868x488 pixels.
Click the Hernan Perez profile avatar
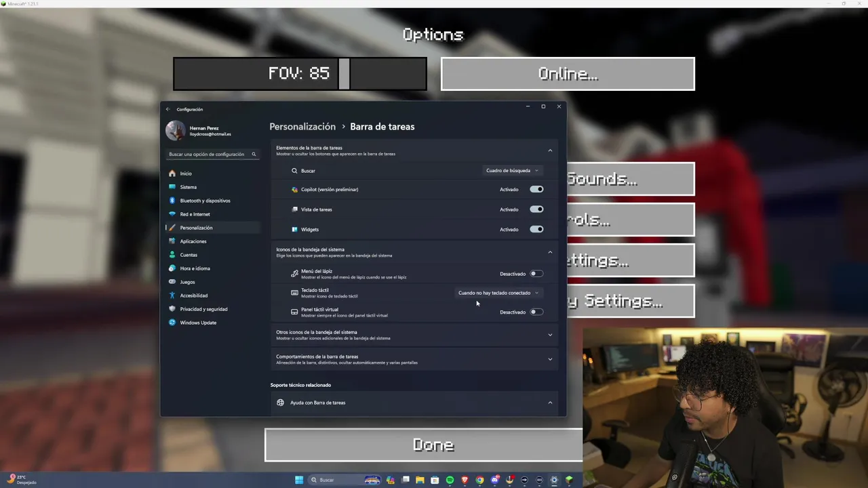coord(176,130)
